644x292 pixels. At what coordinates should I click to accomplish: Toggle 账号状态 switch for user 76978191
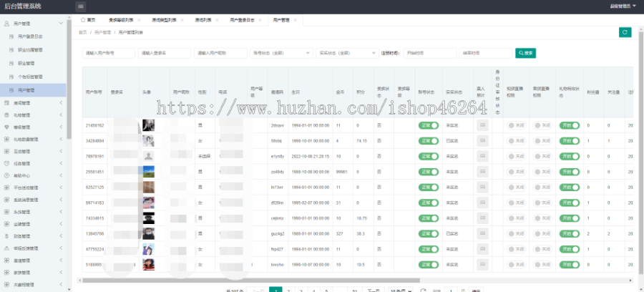pos(429,156)
